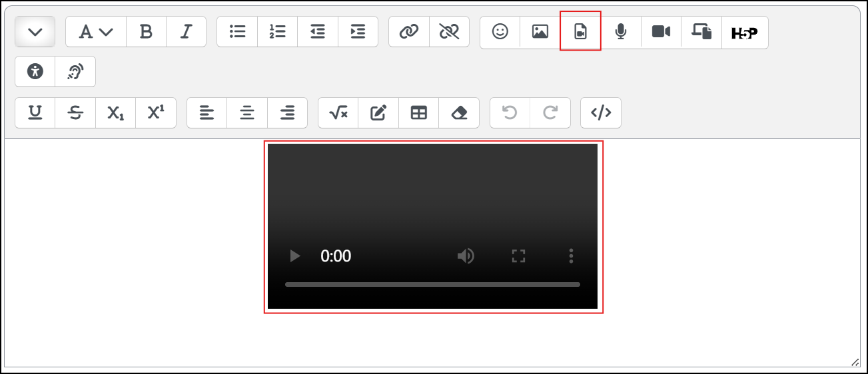Insert a hyperlink
868x374 pixels.
409,32
